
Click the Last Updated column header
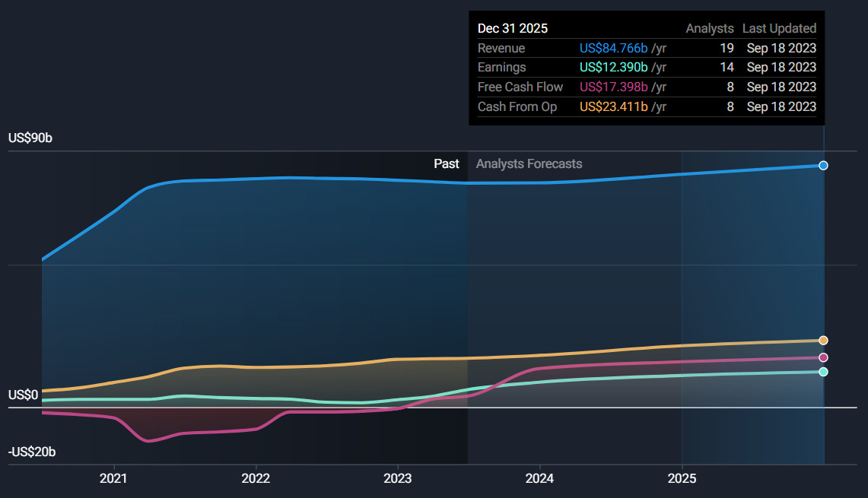point(780,28)
